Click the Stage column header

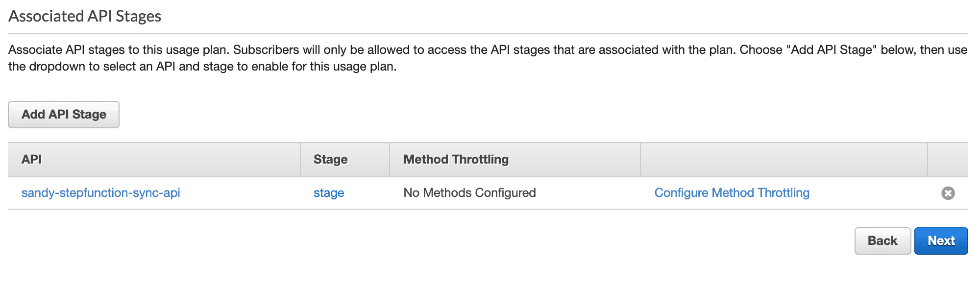pyautogui.click(x=331, y=160)
